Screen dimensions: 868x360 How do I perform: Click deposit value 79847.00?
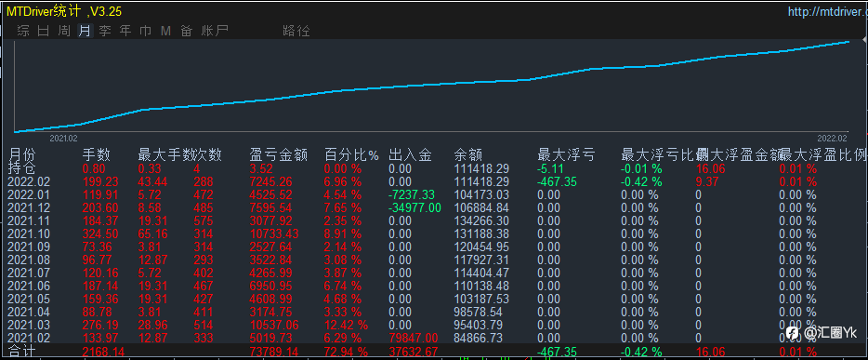pos(414,338)
